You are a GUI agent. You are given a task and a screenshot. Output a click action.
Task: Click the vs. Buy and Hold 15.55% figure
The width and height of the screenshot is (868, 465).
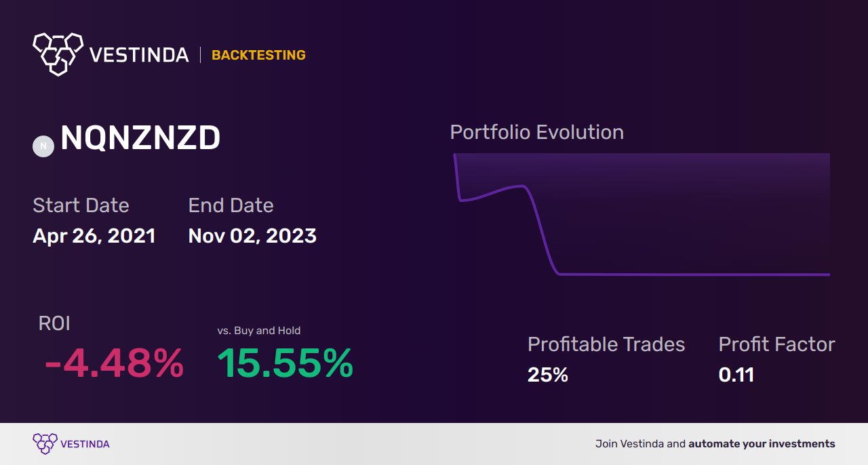pos(285,364)
